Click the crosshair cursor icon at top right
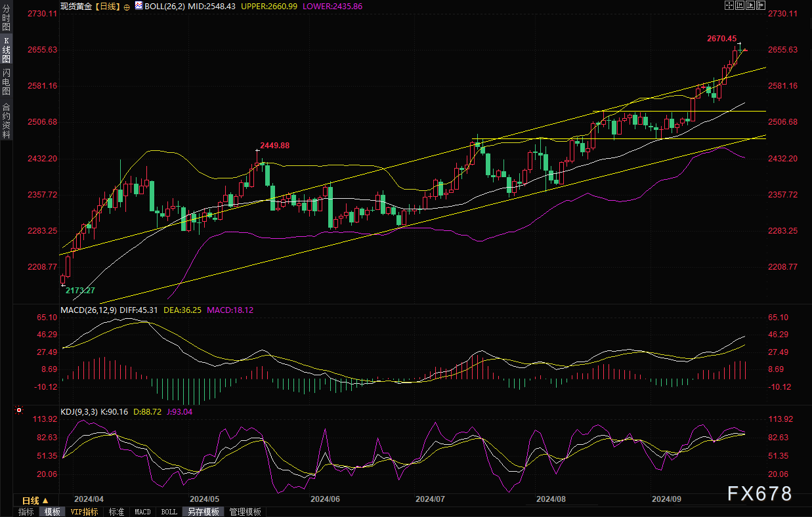The image size is (812, 517). click(729, 5)
